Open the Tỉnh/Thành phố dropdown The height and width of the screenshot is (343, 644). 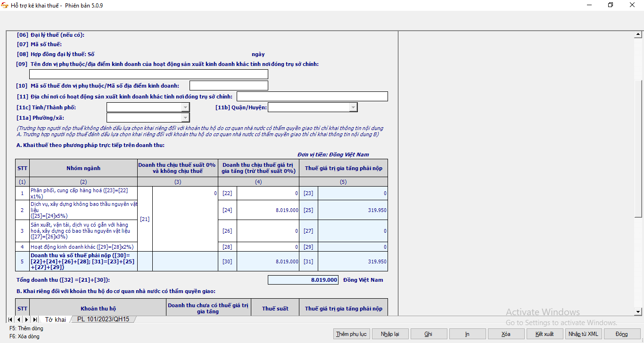[185, 107]
